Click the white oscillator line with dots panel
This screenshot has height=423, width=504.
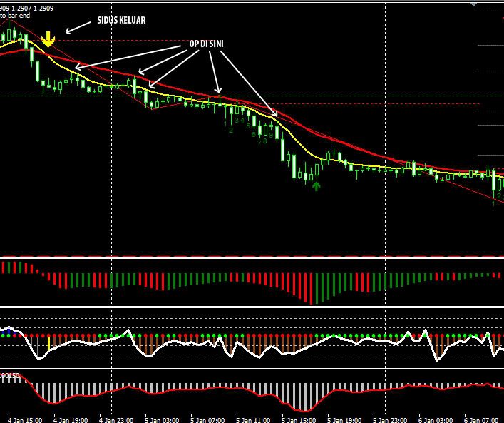pos(252,337)
